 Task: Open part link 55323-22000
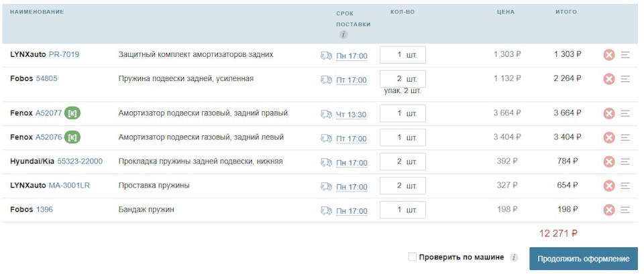pyautogui.click(x=80, y=161)
